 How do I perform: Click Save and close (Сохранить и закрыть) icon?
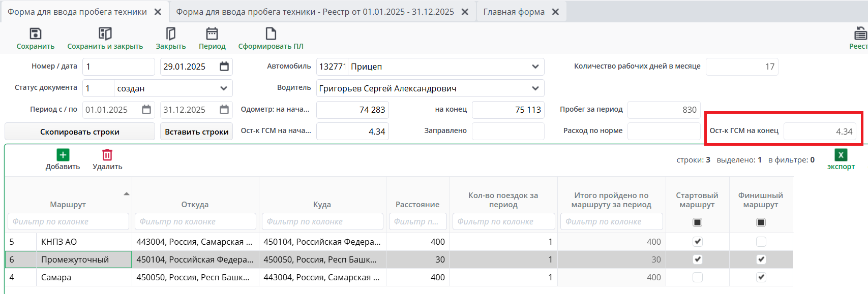(105, 34)
